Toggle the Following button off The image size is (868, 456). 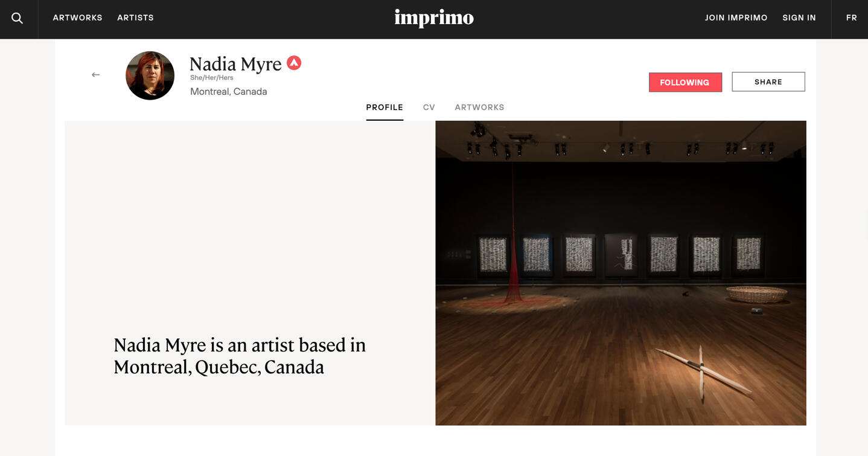tap(685, 82)
